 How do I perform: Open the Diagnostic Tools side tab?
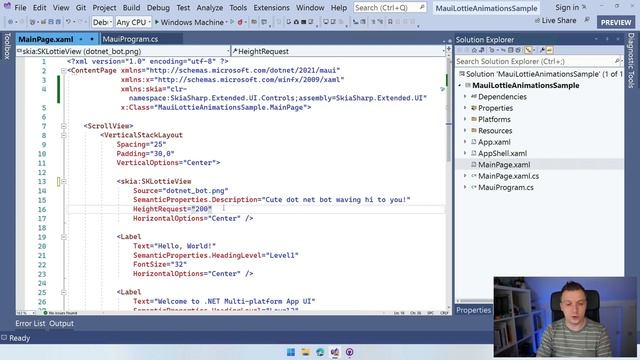(x=631, y=60)
